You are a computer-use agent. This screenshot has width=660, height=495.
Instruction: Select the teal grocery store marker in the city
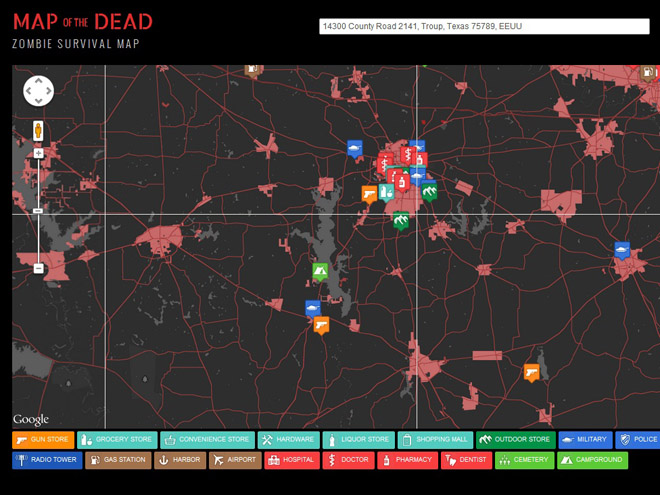tap(386, 193)
